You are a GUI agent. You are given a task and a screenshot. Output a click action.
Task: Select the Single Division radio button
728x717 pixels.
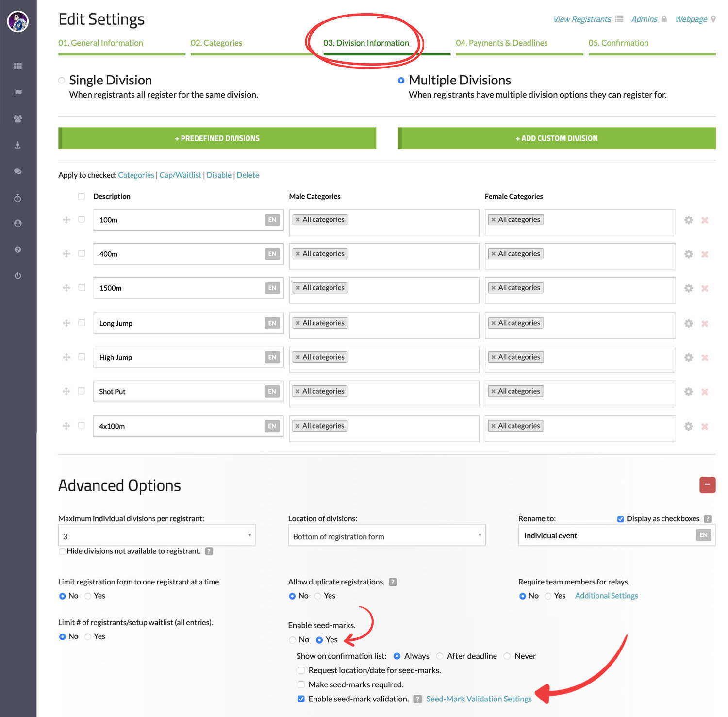tap(62, 81)
